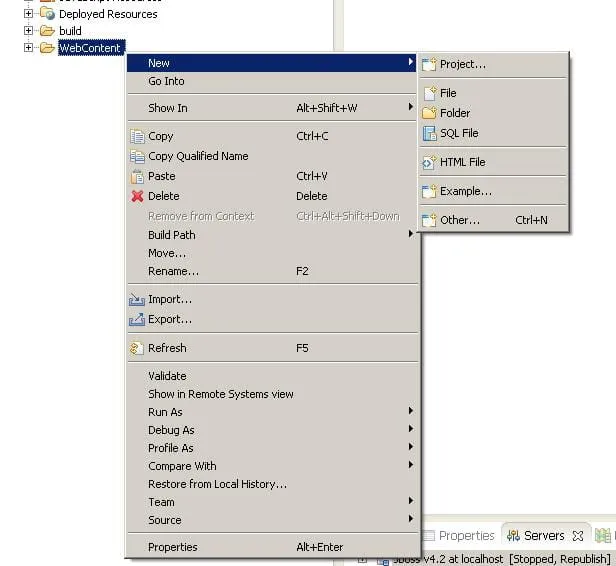Choose Validate from context menu
The height and width of the screenshot is (566, 616).
coord(271,376)
